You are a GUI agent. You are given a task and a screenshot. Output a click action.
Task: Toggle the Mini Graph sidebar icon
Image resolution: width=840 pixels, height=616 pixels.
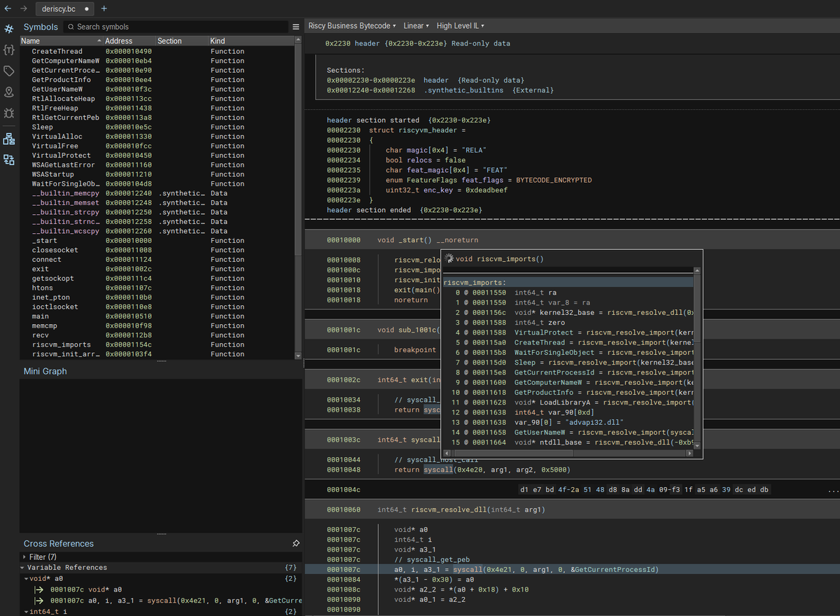(x=9, y=139)
